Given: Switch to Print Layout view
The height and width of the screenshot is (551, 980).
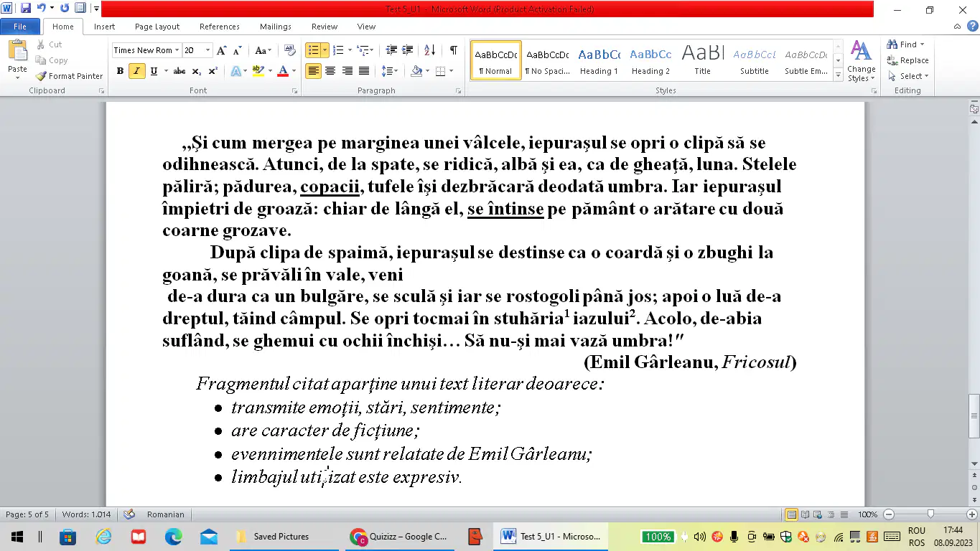Looking at the screenshot, I should point(792,514).
